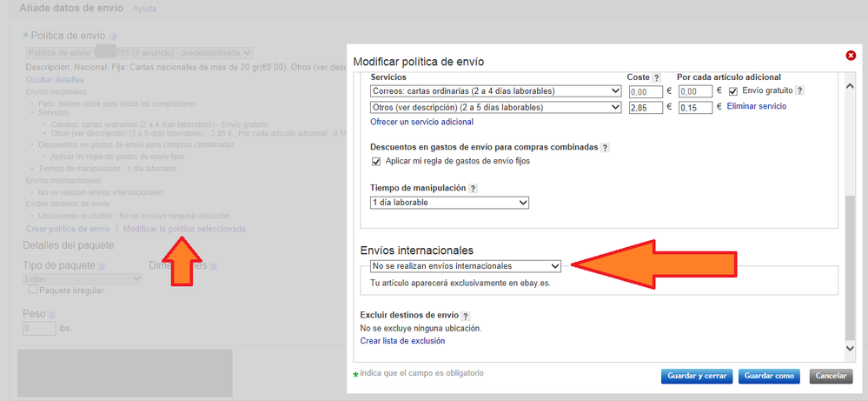Click the 2,85 cost input field
Viewport: 868px width, 401px height.
click(x=645, y=108)
